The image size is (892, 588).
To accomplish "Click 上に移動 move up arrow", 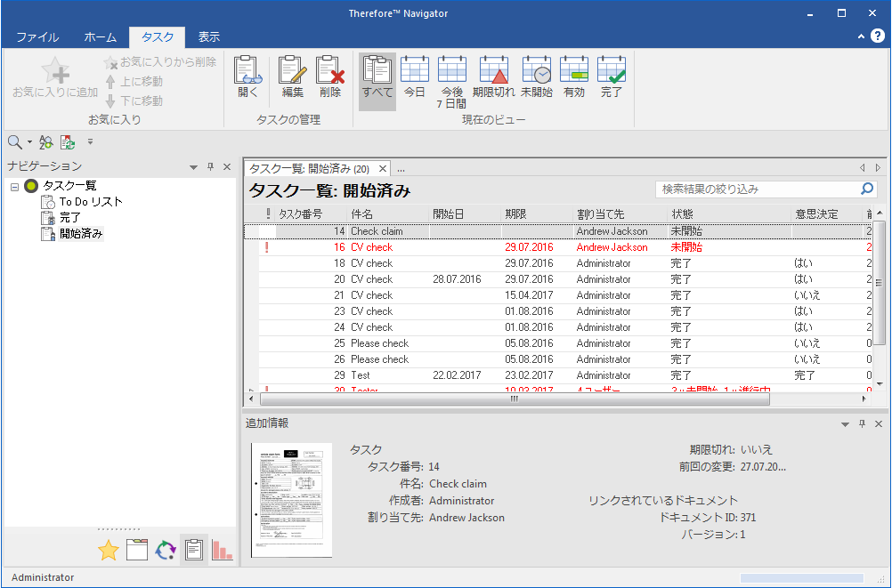I will click(x=134, y=81).
